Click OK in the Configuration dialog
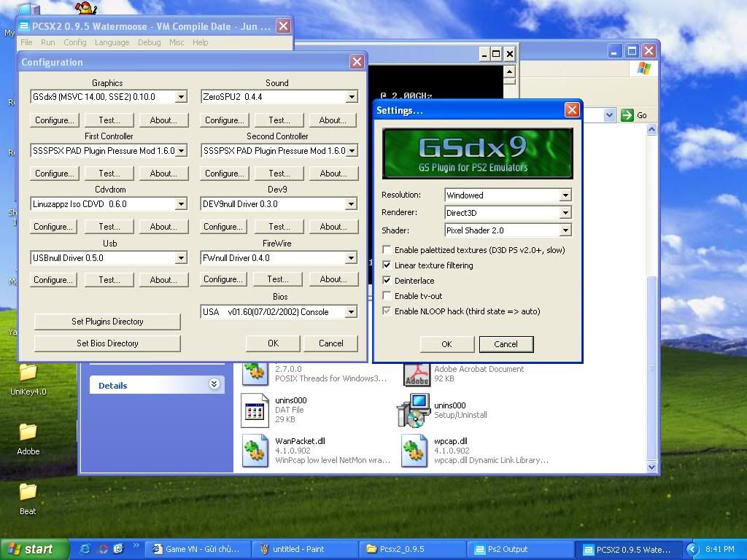 [273, 343]
